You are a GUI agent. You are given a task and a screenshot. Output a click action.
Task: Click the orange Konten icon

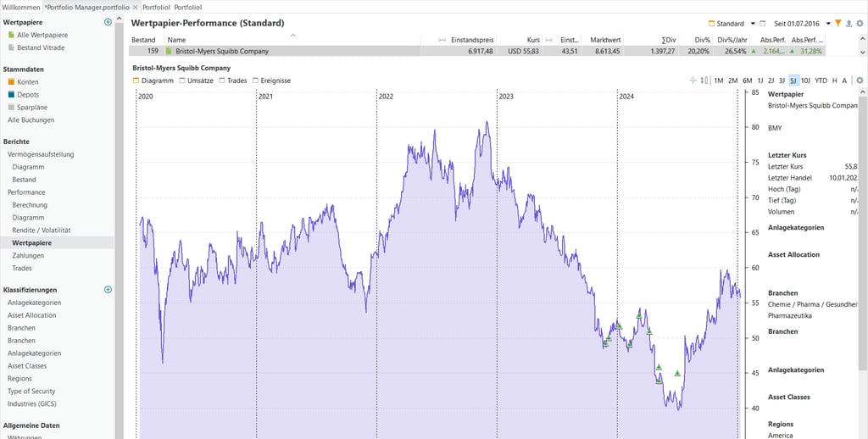tap(11, 82)
